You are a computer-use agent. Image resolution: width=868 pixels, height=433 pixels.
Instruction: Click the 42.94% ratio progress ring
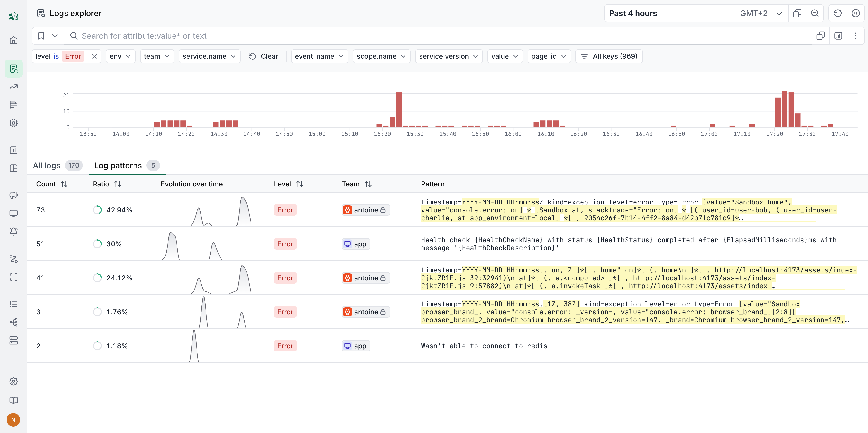(x=97, y=210)
